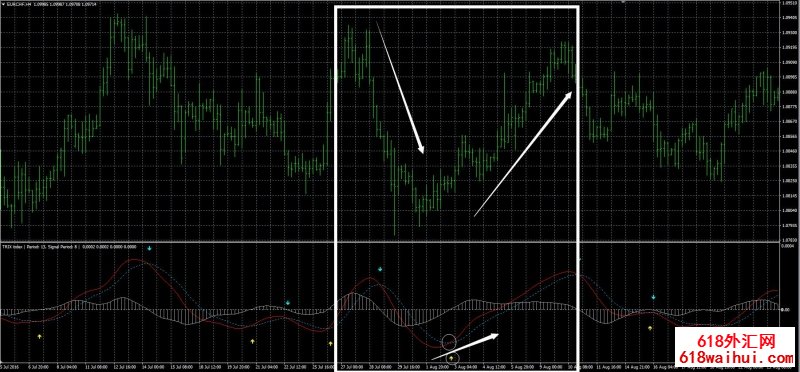Click the circled TRIX line crossover point

pos(449,340)
